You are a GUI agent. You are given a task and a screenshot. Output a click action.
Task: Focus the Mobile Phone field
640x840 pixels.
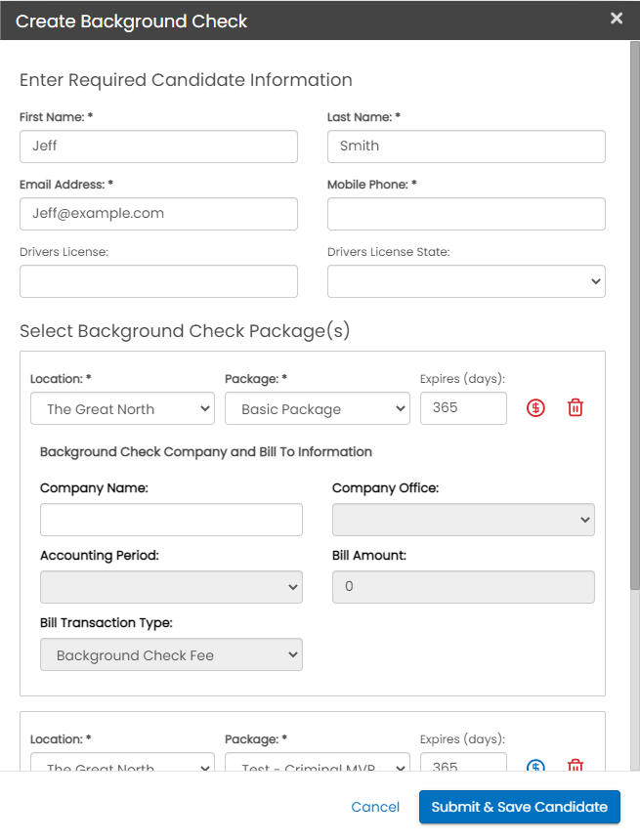466,214
